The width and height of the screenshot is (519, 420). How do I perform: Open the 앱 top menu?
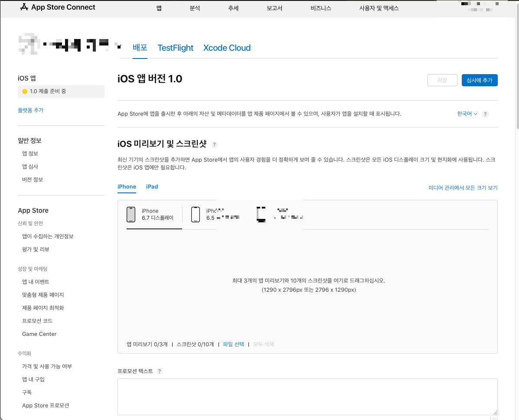[159, 8]
